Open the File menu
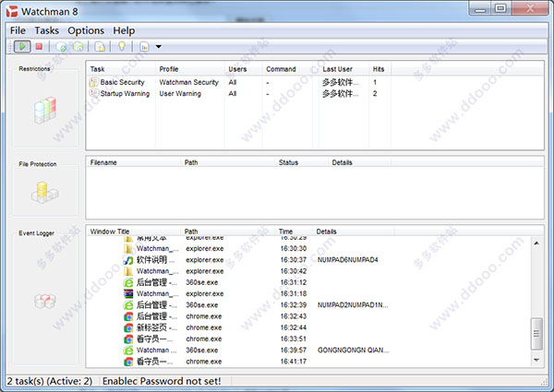Viewport: 554px width, 392px height. [18, 30]
